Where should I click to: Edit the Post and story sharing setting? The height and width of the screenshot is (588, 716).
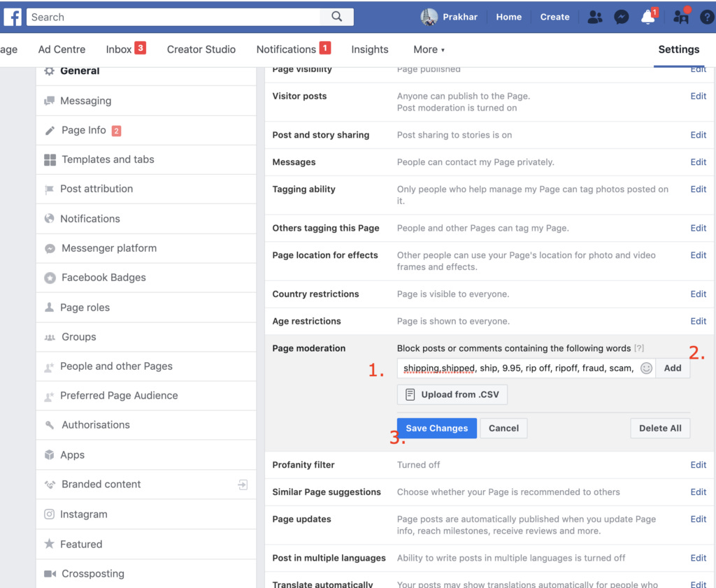coord(699,135)
